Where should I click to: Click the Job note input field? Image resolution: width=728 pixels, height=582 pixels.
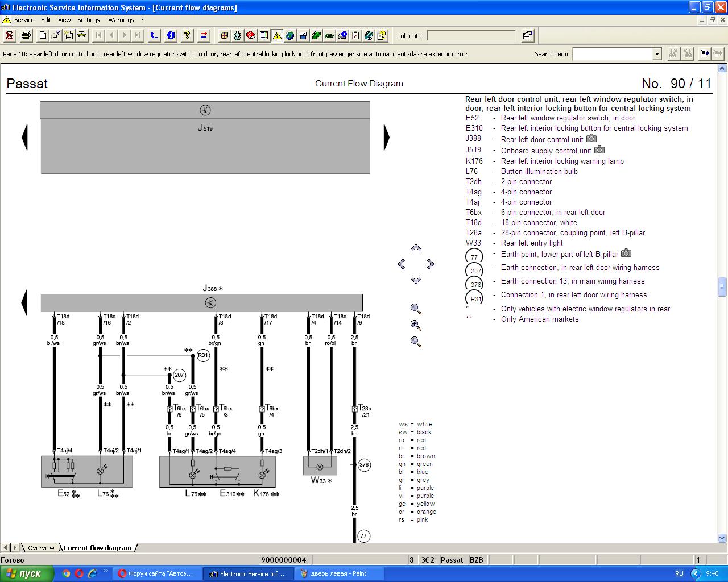click(471, 35)
